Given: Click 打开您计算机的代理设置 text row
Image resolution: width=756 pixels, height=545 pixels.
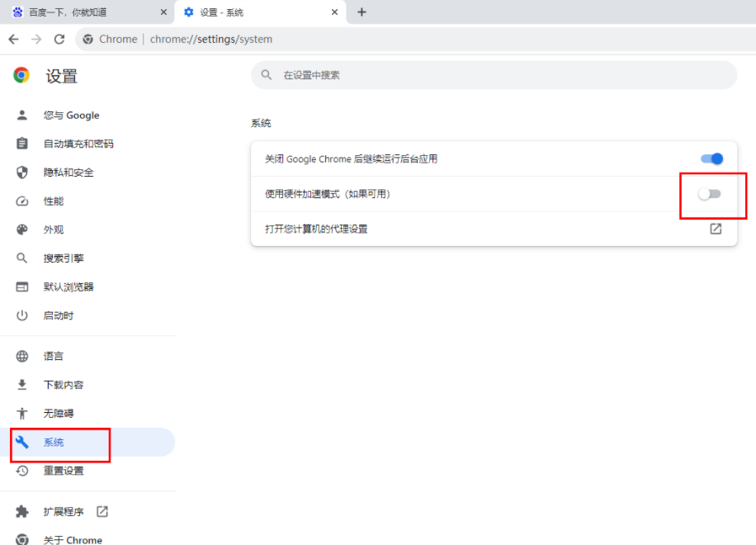Looking at the screenshot, I should (494, 229).
